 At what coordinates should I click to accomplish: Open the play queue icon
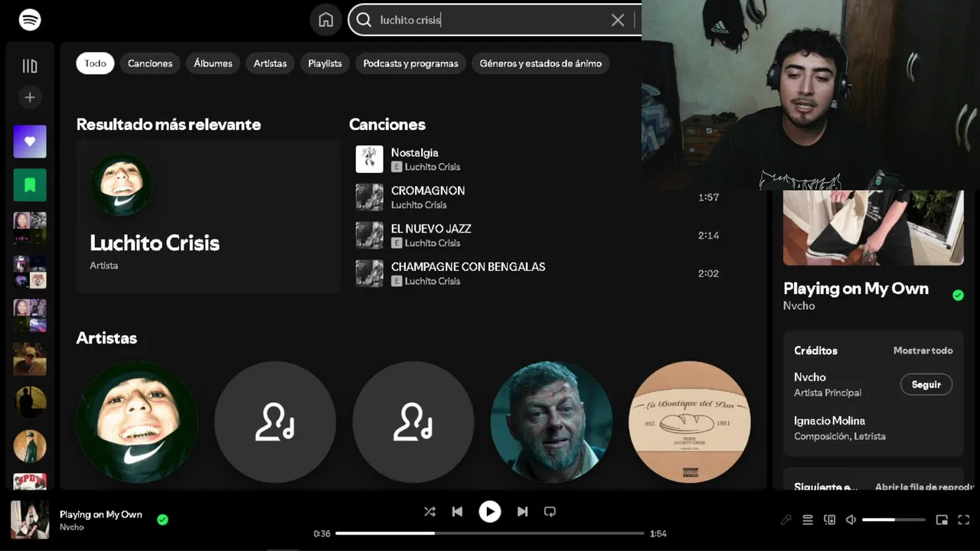coord(808,520)
